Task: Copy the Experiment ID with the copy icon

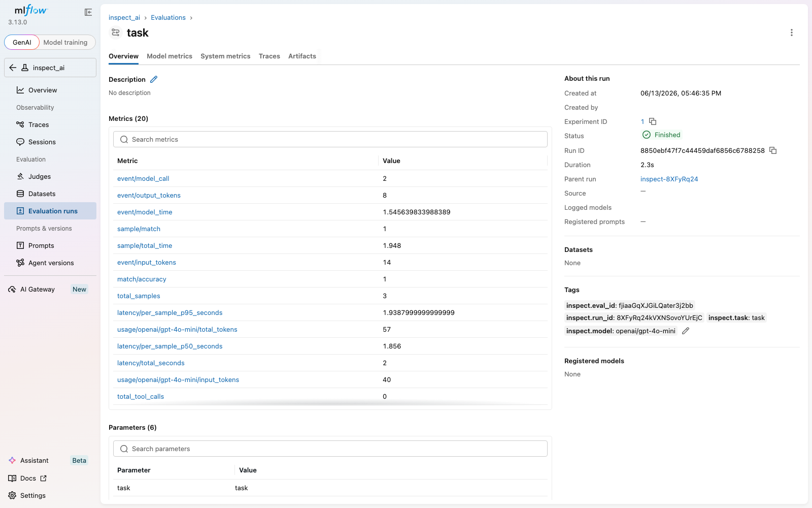Action: point(653,121)
